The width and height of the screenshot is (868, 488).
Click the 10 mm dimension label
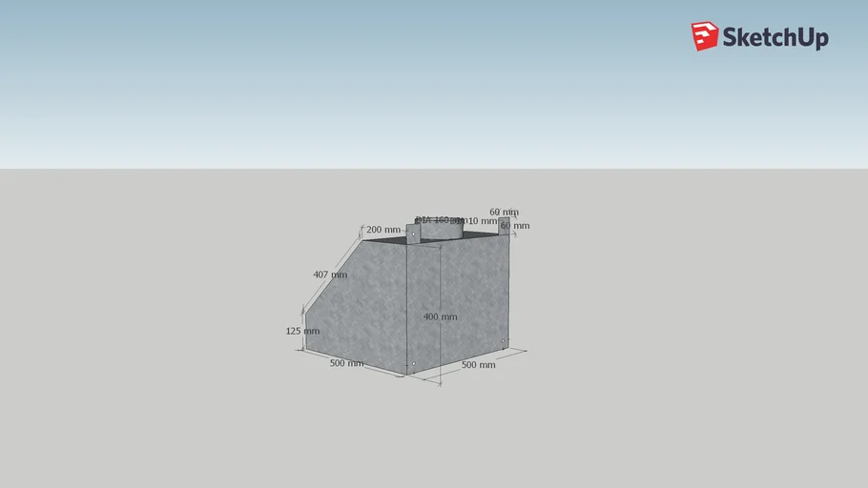click(482, 221)
